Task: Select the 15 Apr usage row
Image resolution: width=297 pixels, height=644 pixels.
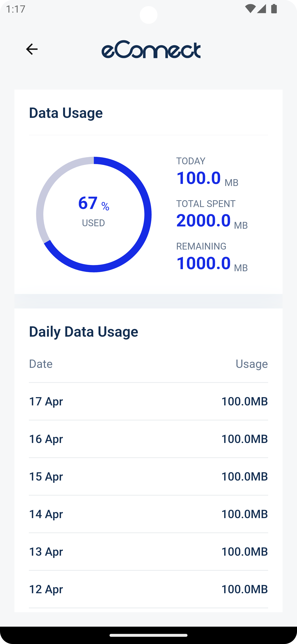Action: tap(148, 477)
